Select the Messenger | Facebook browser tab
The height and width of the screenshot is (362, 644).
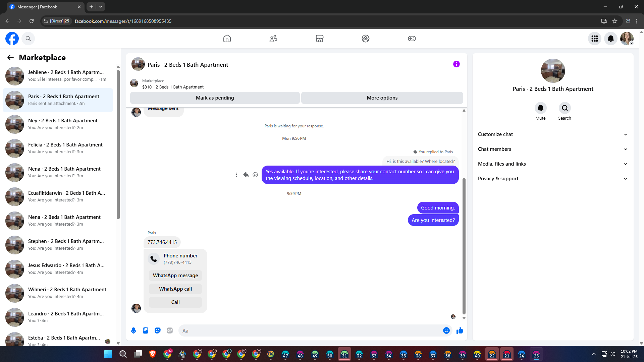pyautogui.click(x=45, y=7)
